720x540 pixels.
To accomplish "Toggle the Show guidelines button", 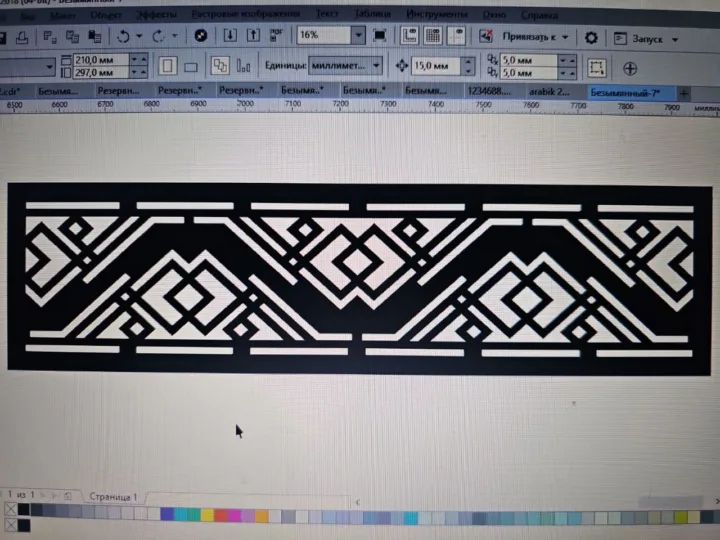I will (456, 36).
